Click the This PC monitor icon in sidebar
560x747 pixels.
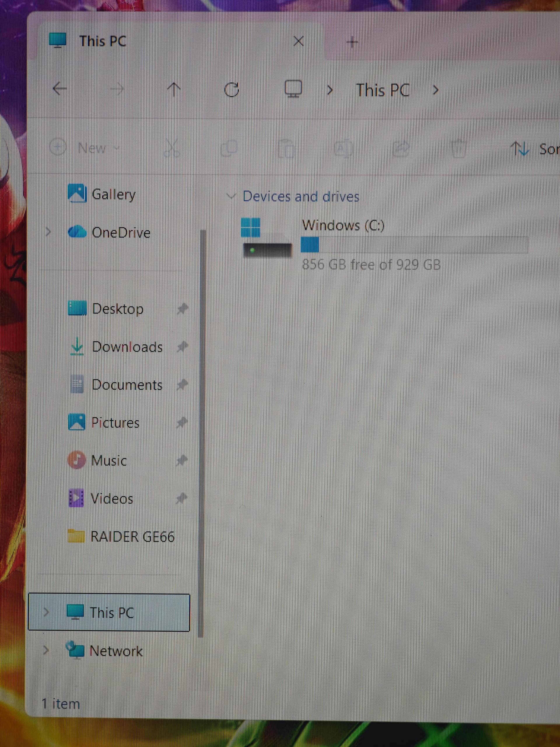(x=75, y=612)
